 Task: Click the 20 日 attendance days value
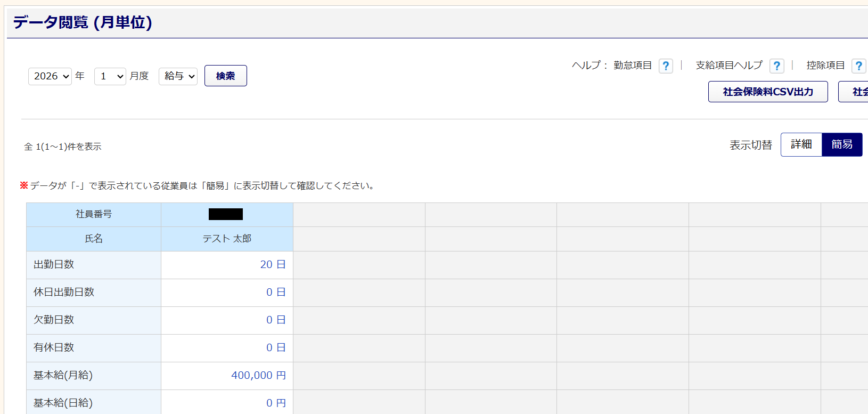pos(273,265)
